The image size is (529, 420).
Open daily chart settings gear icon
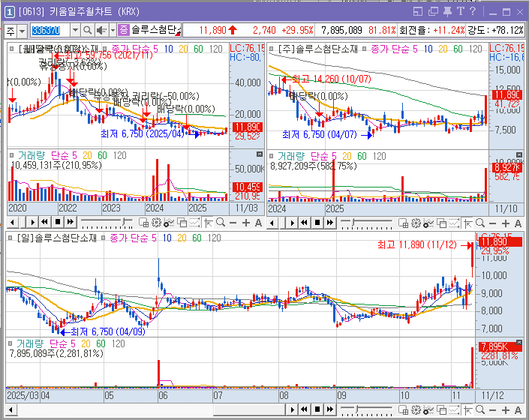point(416,410)
